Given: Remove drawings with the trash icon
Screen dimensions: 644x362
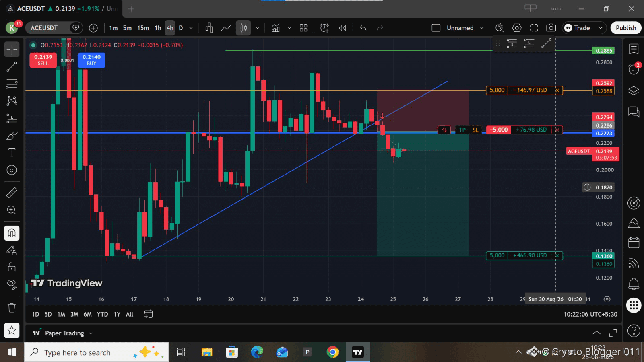Looking at the screenshot, I should pyautogui.click(x=12, y=308).
